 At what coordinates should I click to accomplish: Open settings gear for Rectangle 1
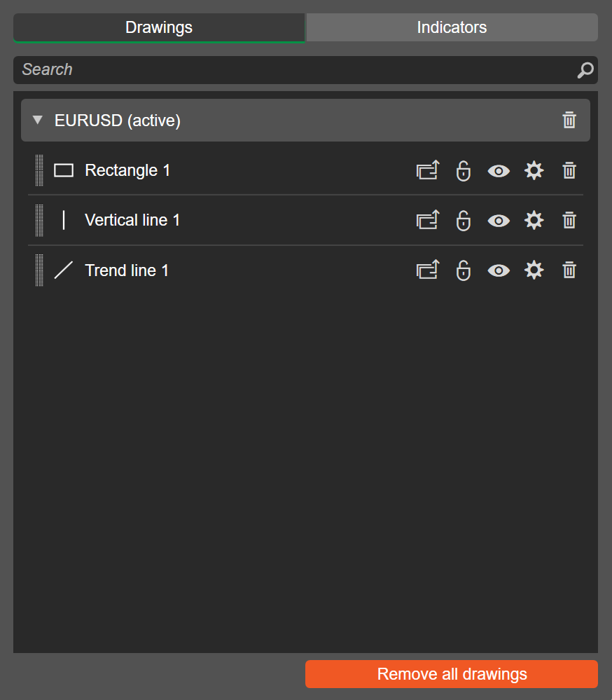[534, 170]
